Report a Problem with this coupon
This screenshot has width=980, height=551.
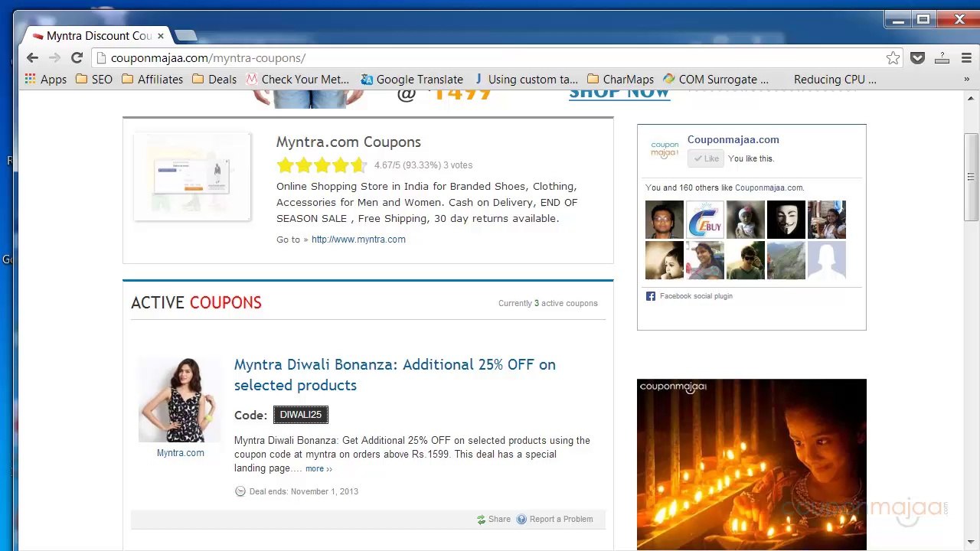tap(555, 519)
